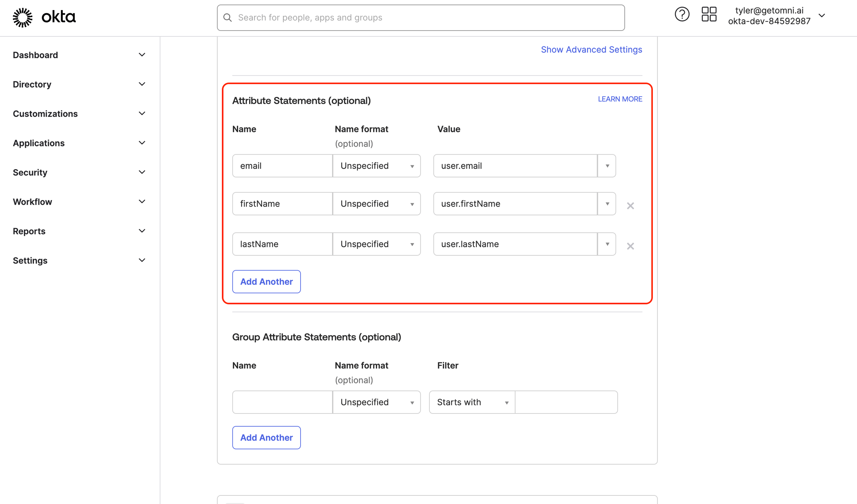Open the account menu for tyler@getomni.ai
This screenshot has height=504, width=857.
[x=822, y=16]
